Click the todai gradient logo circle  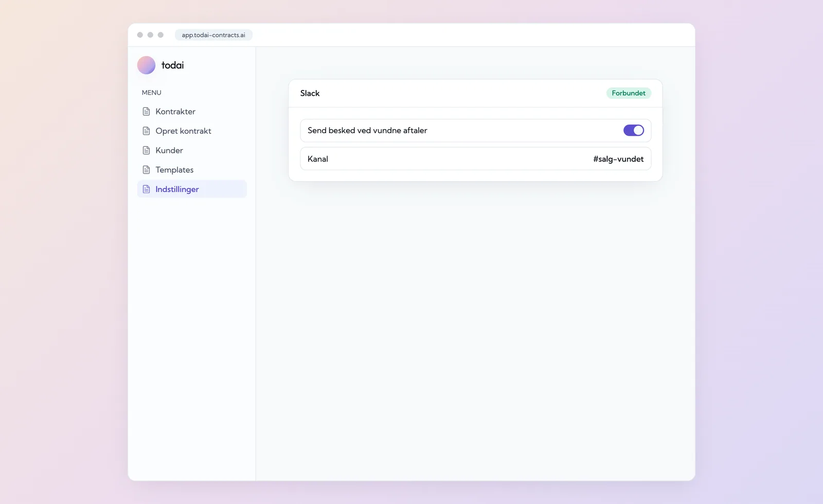pos(146,65)
